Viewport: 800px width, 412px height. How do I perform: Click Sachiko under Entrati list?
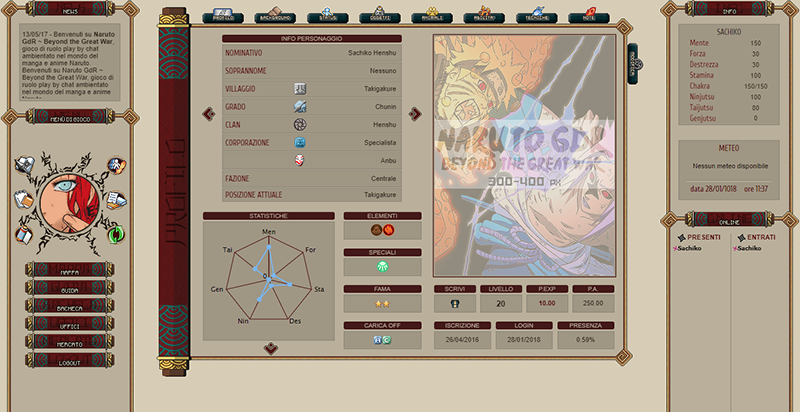click(x=749, y=248)
